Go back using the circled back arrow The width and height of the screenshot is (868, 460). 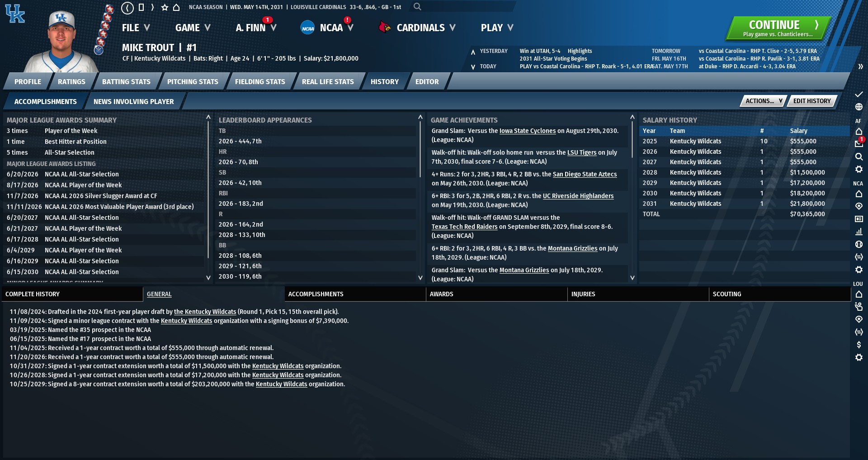pyautogui.click(x=128, y=7)
